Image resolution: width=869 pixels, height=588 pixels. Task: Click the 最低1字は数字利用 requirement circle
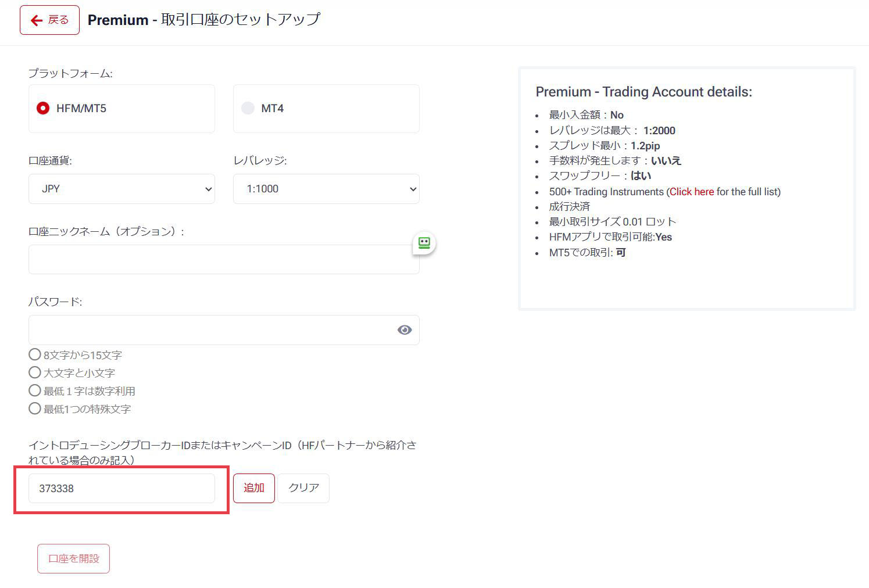35,390
